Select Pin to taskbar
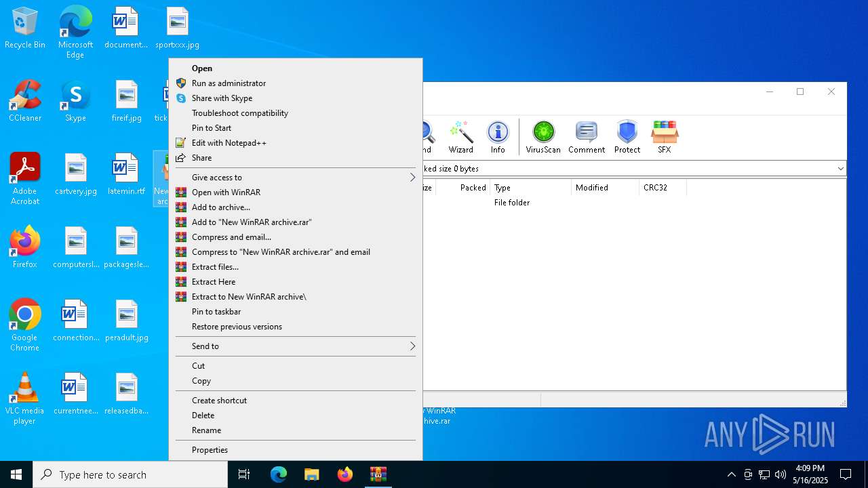 tap(295, 312)
